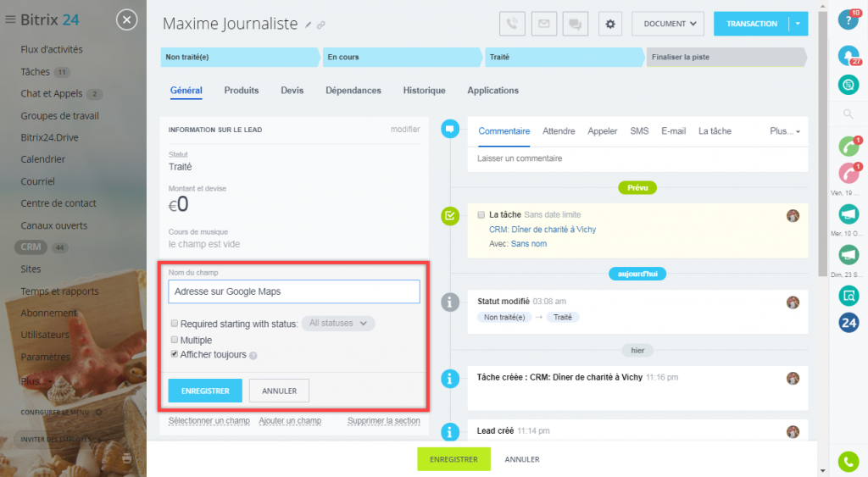Expand Plus... in the left sidebar menu
Image resolution: width=868 pixels, height=477 pixels.
click(x=36, y=381)
